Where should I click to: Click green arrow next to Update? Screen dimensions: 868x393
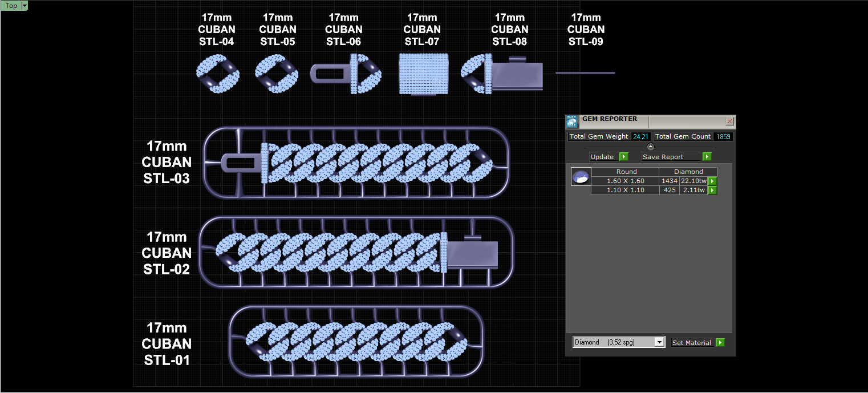point(623,157)
